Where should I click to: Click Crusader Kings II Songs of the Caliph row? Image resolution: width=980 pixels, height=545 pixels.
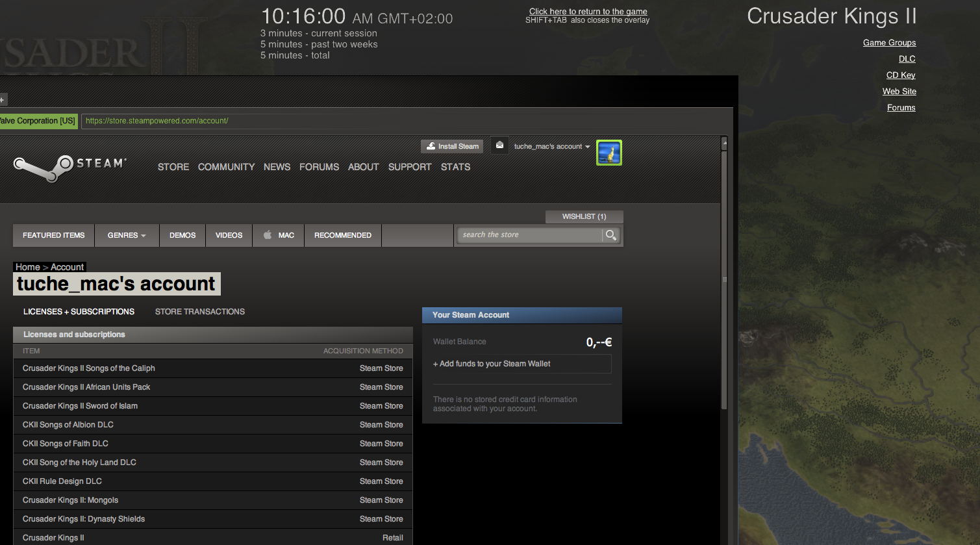point(213,368)
